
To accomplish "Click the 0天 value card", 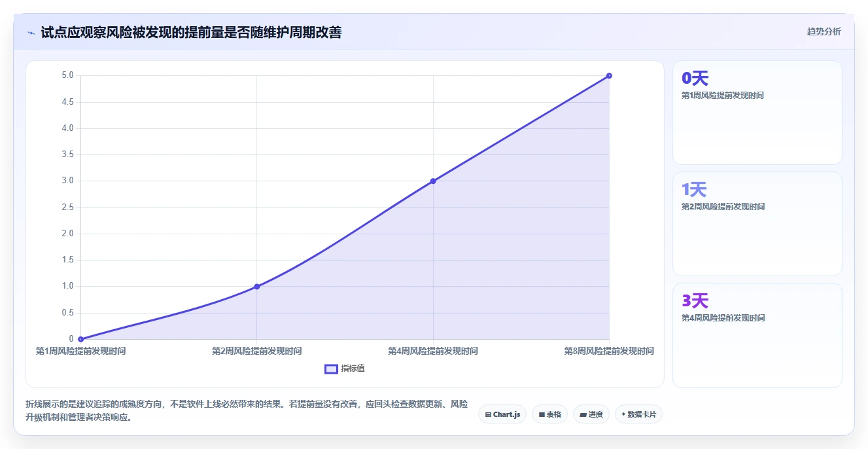I will pyautogui.click(x=757, y=113).
